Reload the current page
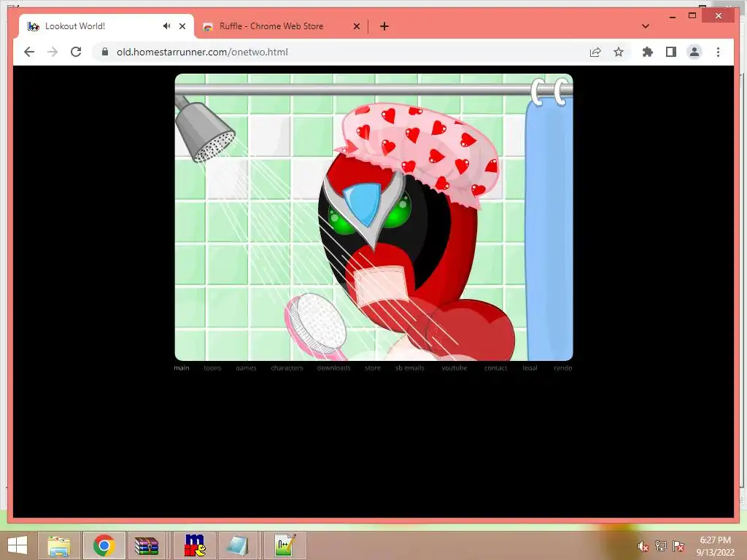Screen dimensions: 747x560 click(76, 52)
